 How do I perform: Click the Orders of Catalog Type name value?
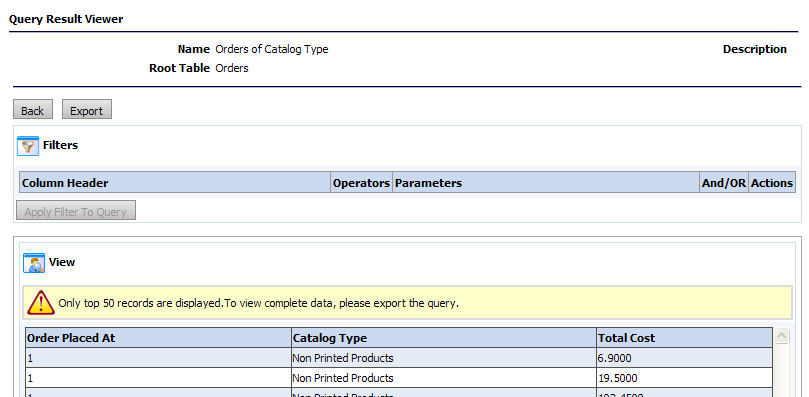coord(271,50)
